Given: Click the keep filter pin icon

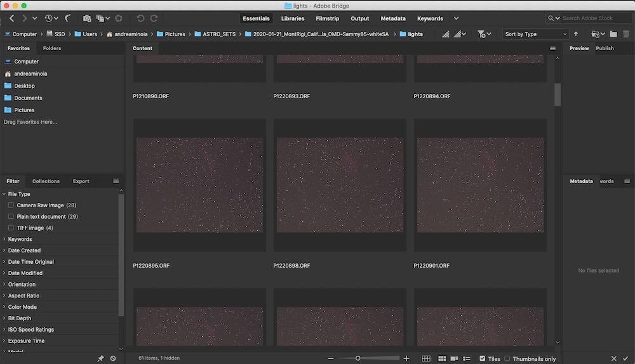Looking at the screenshot, I should (100, 358).
